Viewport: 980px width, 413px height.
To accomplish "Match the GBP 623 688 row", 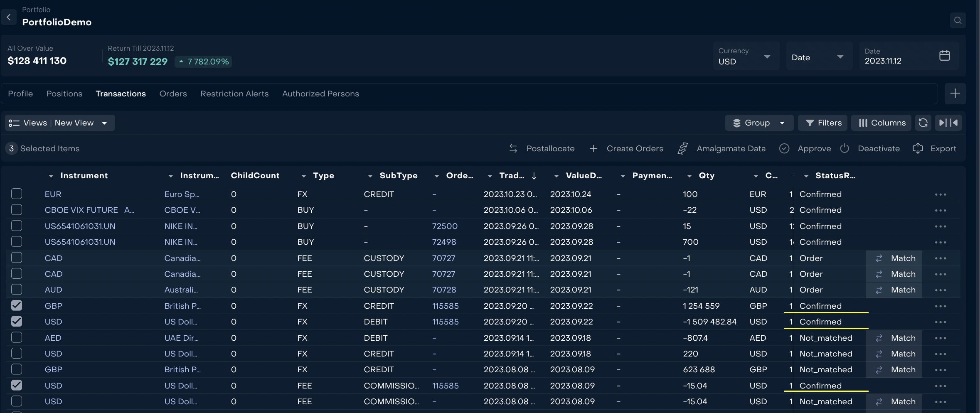I will [894, 370].
